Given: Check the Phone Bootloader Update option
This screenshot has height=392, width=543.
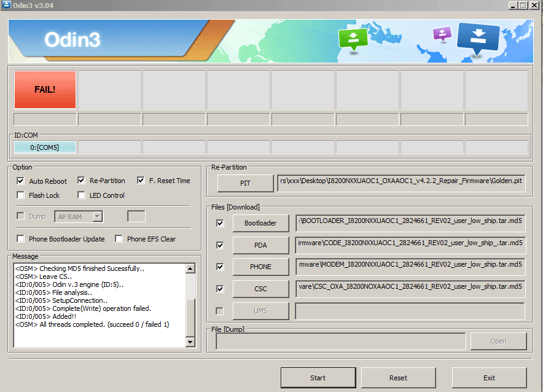Looking at the screenshot, I should (20, 239).
